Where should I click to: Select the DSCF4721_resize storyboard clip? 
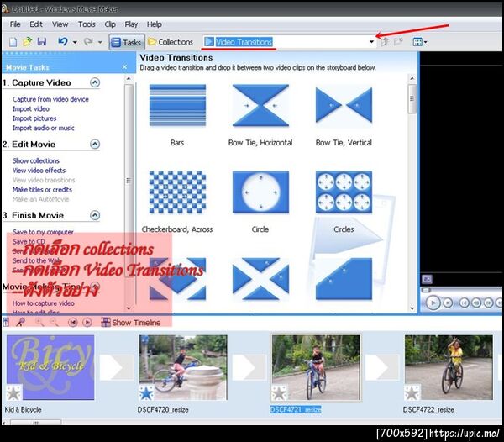click(x=316, y=367)
